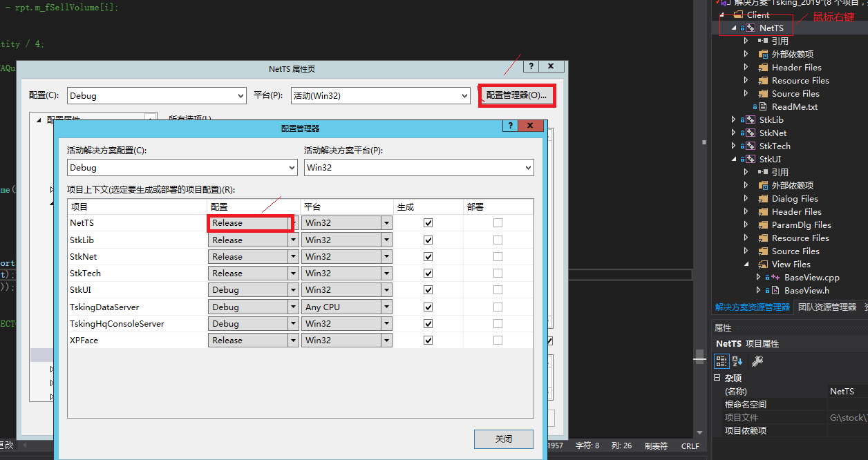Viewport: 868px width, 460px height.
Task: Open the 配置 dropdown for StkLib row
Action: [x=294, y=240]
